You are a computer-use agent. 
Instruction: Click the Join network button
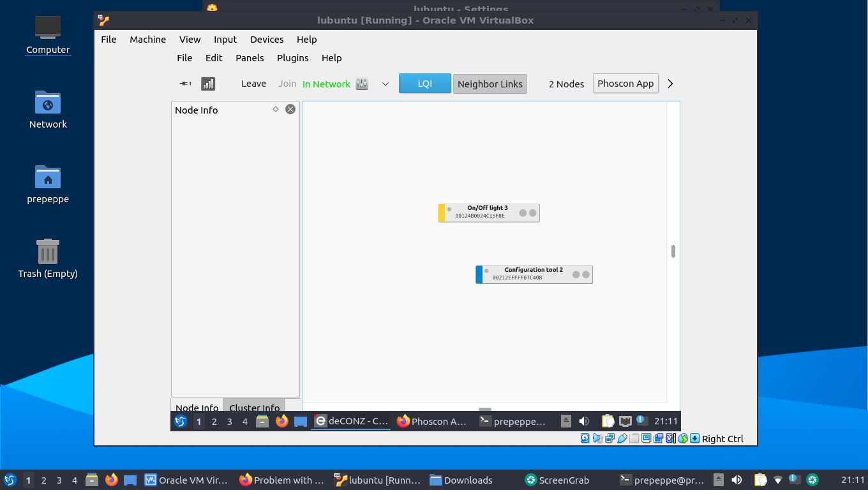pyautogui.click(x=287, y=84)
